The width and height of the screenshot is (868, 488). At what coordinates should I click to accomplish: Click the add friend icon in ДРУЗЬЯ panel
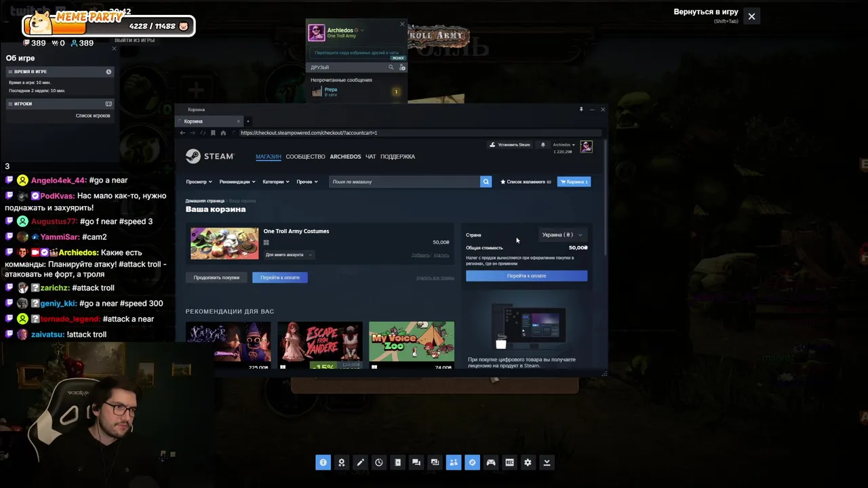402,67
